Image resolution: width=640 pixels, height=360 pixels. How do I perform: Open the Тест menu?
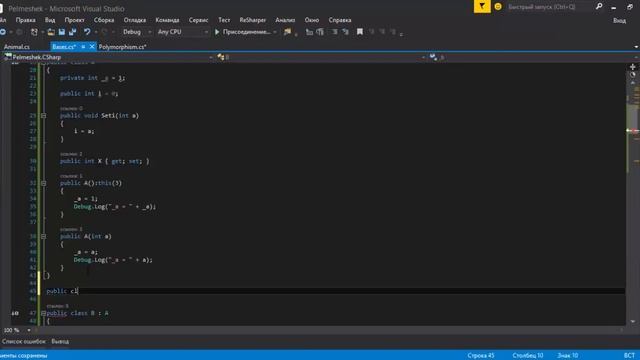pyautogui.click(x=224, y=20)
